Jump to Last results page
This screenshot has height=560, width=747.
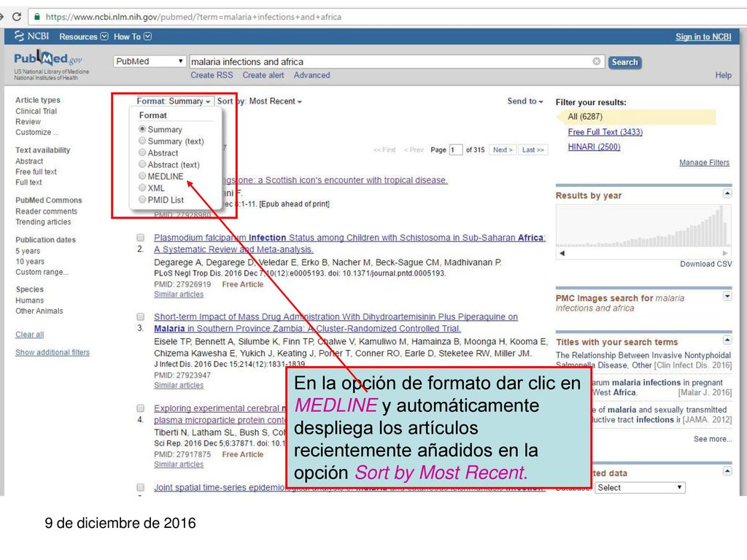[533, 149]
